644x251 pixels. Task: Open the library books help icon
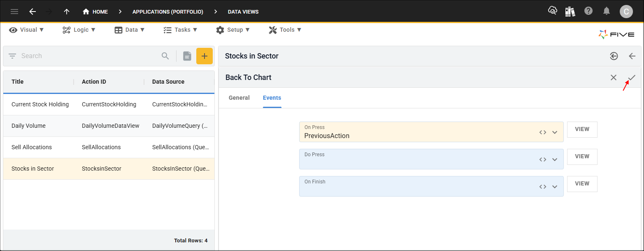(570, 12)
